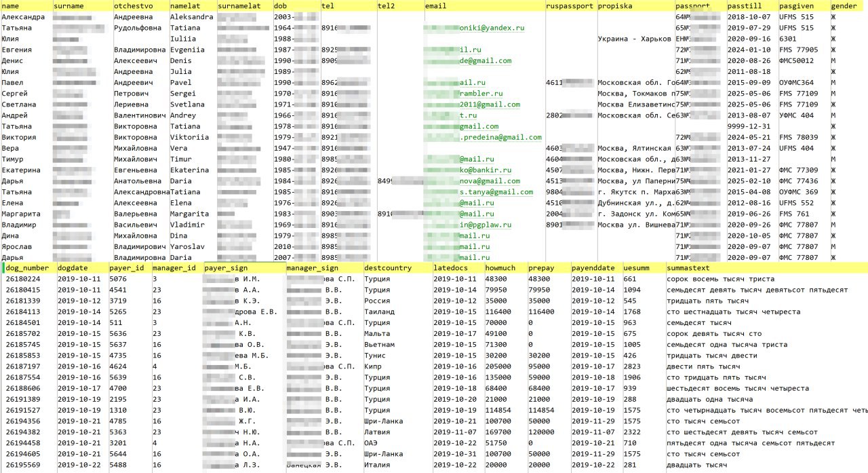Select dog_number cell 26195569
Viewport: 868px width, 473px height.
pyautogui.click(x=23, y=465)
